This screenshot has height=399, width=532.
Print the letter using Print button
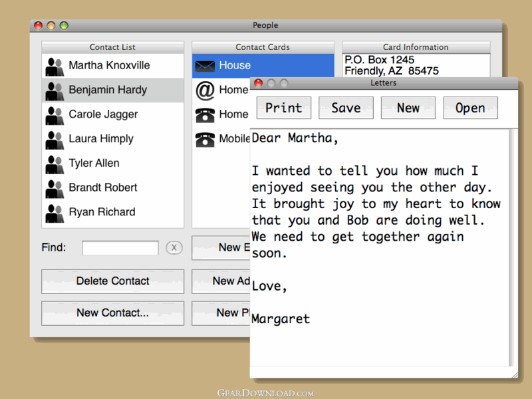coord(284,108)
